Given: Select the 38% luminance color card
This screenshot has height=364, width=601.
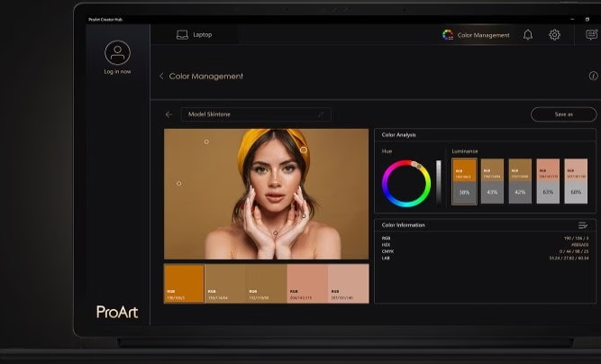Looking at the screenshot, I should [464, 181].
